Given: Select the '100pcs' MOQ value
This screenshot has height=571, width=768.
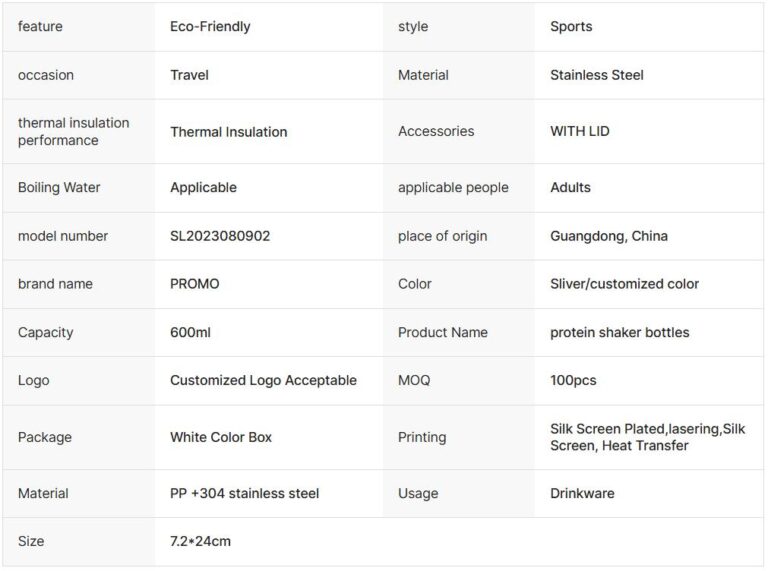Looking at the screenshot, I should (x=573, y=380).
